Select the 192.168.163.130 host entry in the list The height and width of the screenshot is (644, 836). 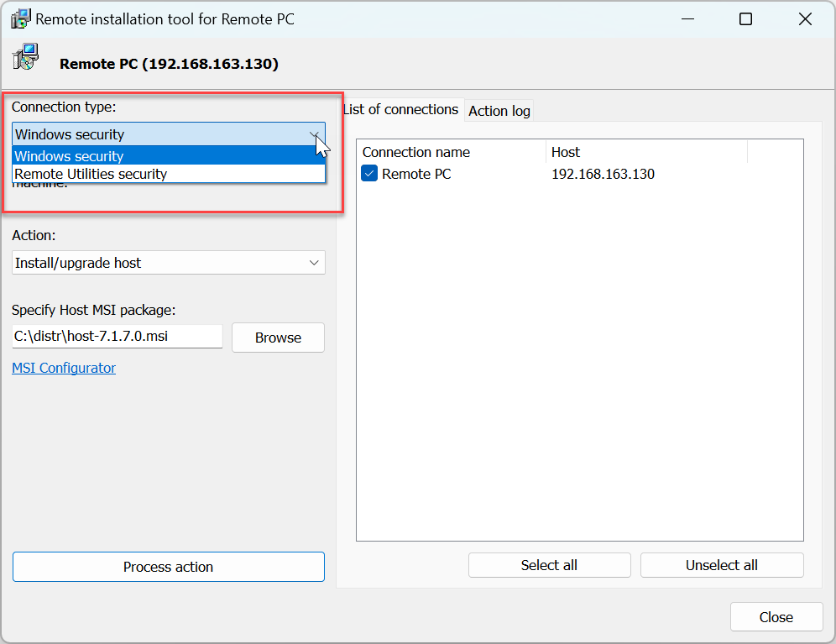point(603,174)
